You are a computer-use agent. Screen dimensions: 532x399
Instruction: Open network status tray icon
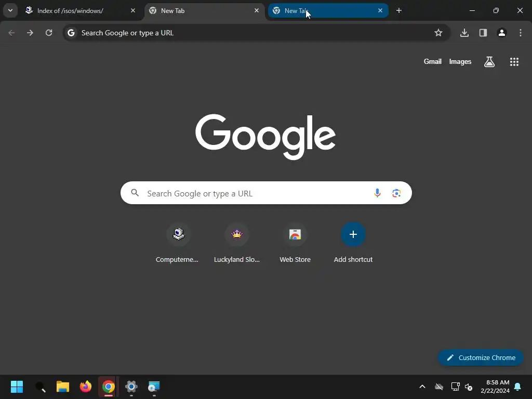point(455,387)
